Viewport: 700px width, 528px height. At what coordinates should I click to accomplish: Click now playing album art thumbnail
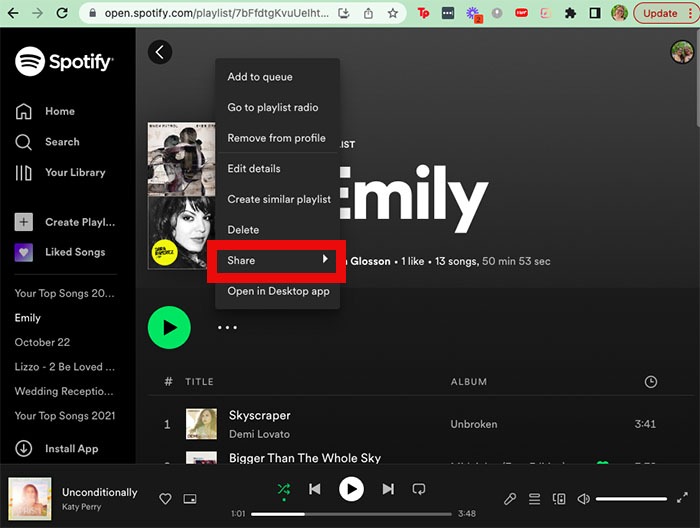[30, 499]
